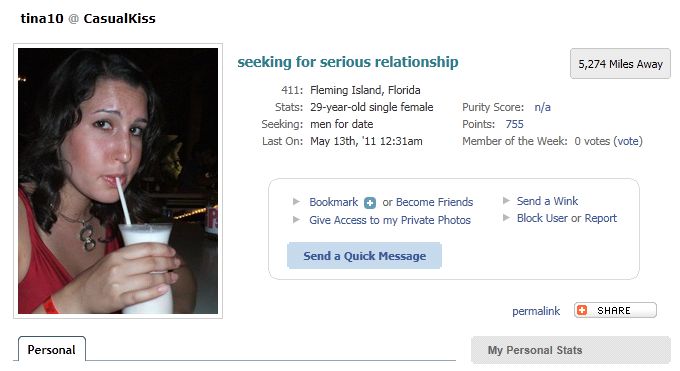Click the Block User link
The image size is (680, 371).
tap(542, 218)
